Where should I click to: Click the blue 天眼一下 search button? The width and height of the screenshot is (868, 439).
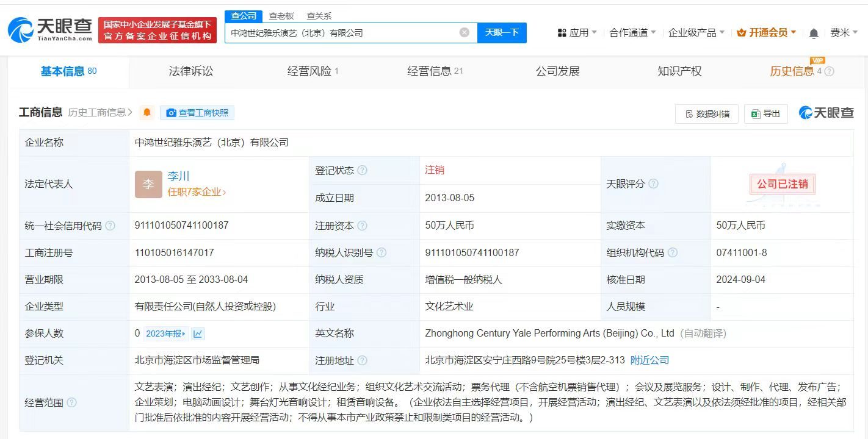click(502, 32)
